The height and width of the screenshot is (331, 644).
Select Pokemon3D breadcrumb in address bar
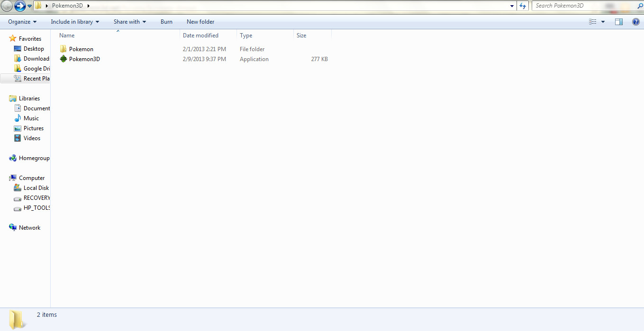pos(68,6)
